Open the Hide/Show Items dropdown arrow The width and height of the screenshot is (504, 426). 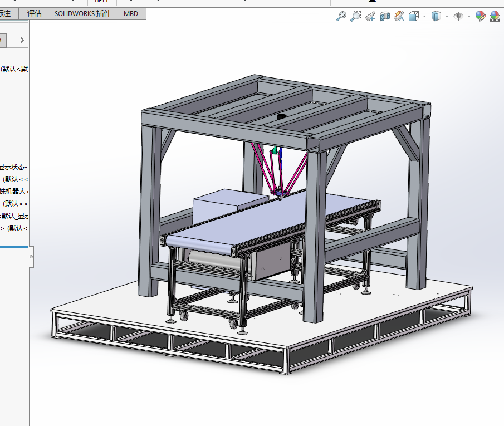[469, 16]
